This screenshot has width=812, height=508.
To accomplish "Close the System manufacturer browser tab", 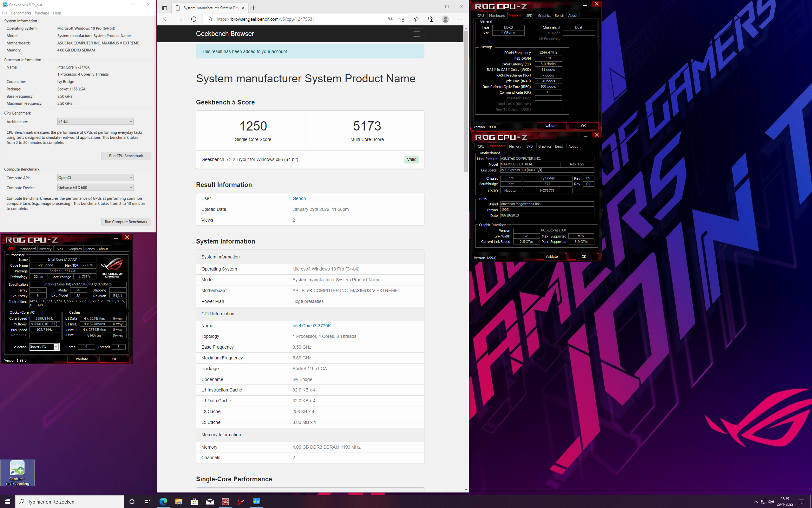I will pyautogui.click(x=243, y=8).
